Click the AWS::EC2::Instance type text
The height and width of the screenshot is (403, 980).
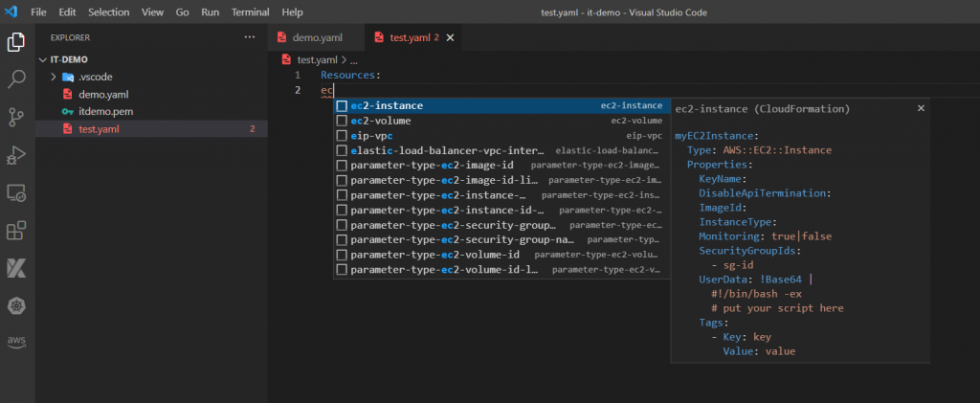pyautogui.click(x=777, y=150)
